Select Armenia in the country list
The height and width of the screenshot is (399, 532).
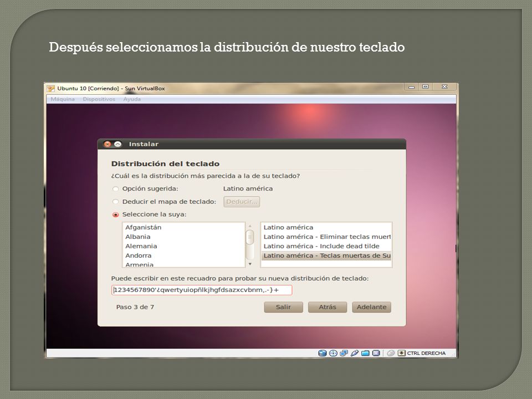[x=183, y=264]
